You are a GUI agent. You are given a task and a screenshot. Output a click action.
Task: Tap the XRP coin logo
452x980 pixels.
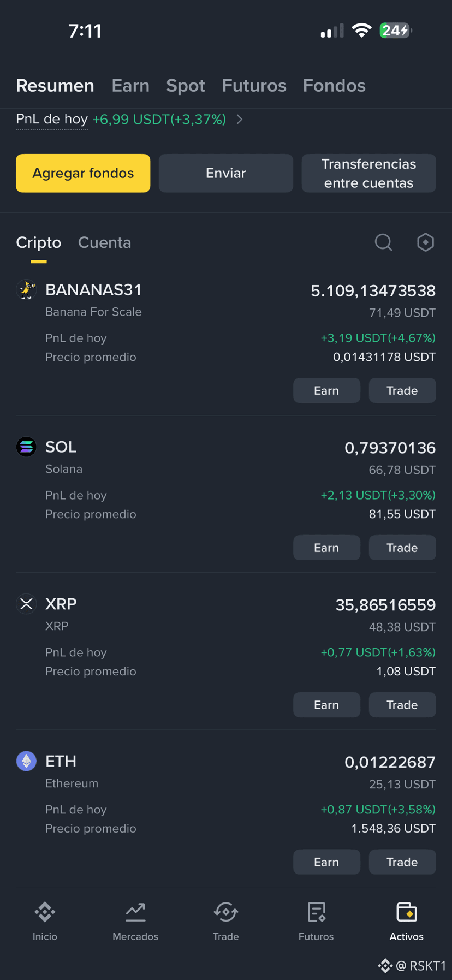pos(26,604)
